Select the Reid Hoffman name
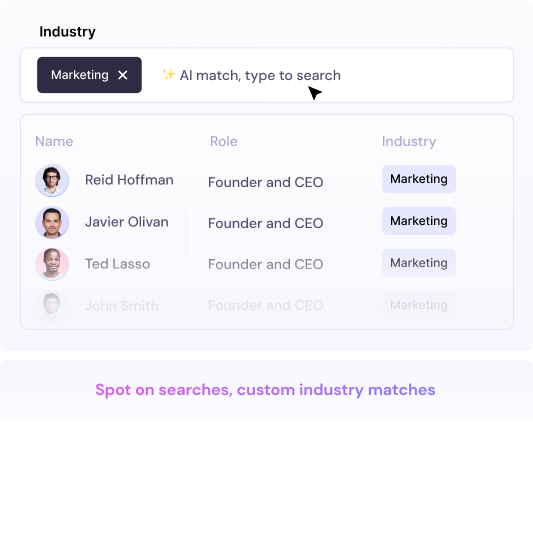The image size is (533, 538). pos(129,180)
